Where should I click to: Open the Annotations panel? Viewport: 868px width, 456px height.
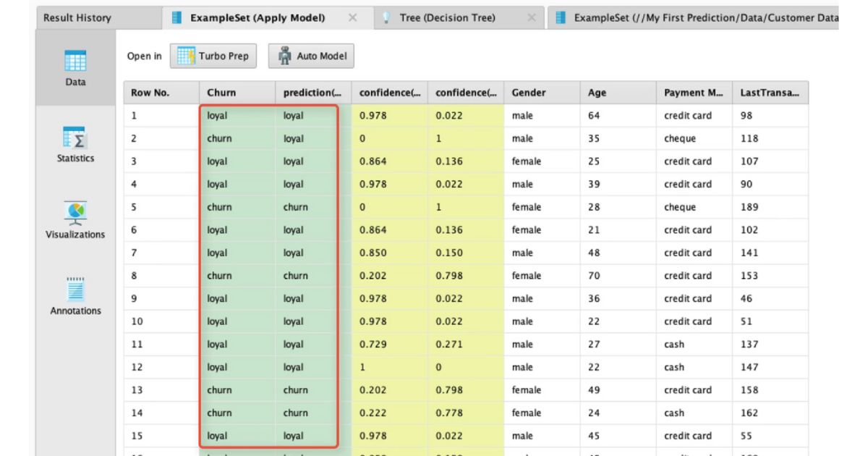click(75, 295)
